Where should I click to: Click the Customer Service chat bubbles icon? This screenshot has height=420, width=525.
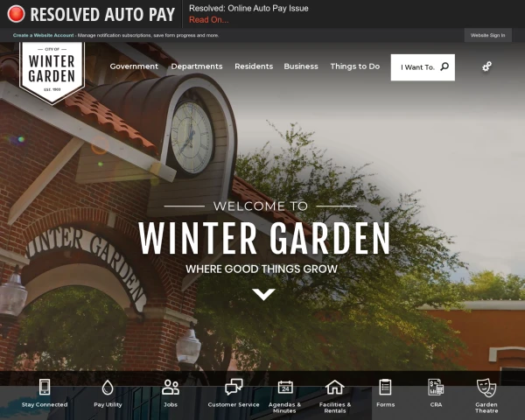(234, 387)
